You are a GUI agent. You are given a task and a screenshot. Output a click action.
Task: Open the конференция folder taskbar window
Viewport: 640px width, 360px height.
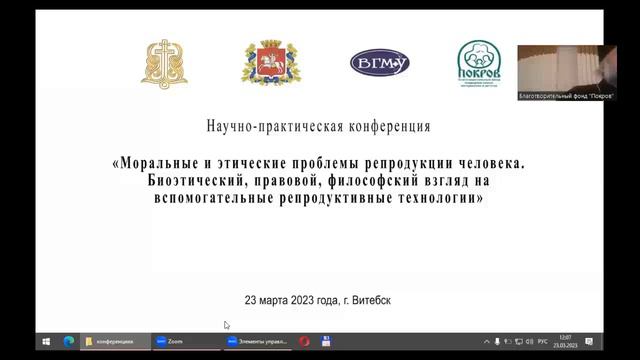116,341
